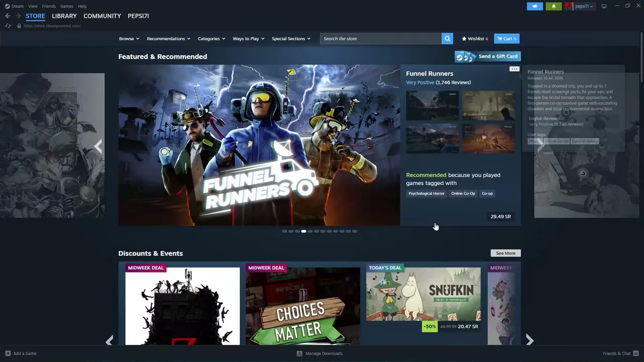
Task: Click the padlock icon beside the URL
Action: 19,26
